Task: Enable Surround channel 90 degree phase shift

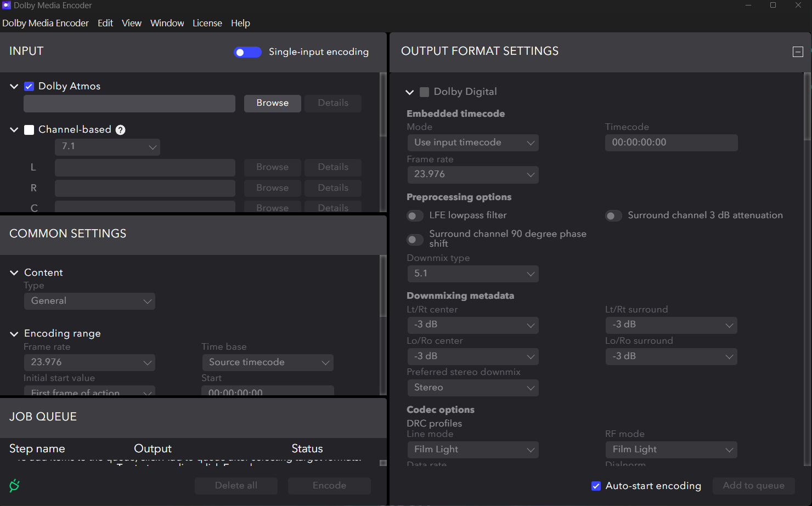Action: [x=415, y=240]
